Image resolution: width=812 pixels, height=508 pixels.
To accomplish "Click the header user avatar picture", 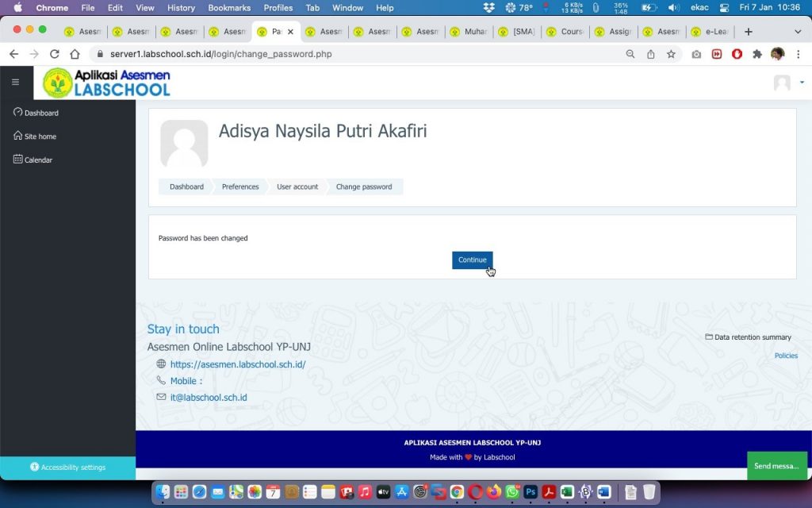I will pyautogui.click(x=782, y=83).
